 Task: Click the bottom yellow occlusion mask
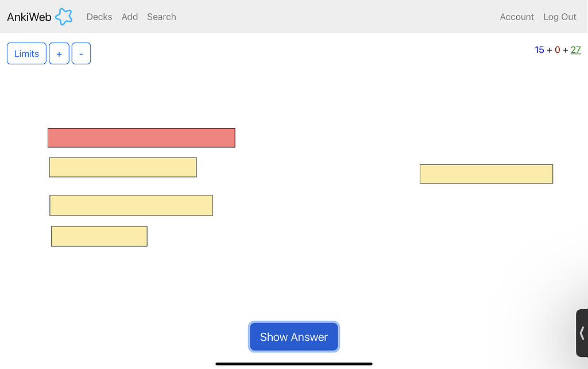pyautogui.click(x=99, y=236)
